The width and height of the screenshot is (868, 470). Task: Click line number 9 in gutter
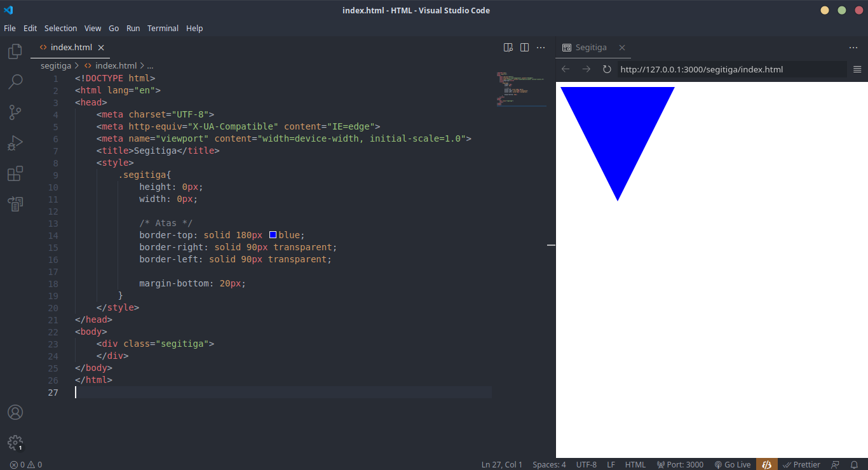point(55,175)
